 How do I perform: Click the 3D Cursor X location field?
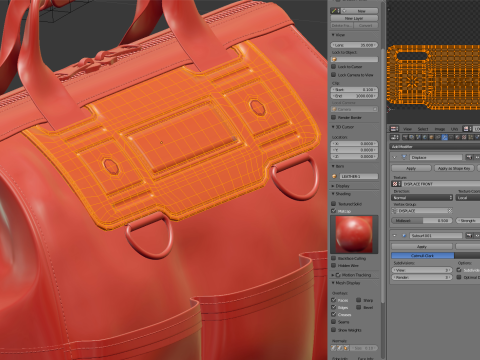354,144
